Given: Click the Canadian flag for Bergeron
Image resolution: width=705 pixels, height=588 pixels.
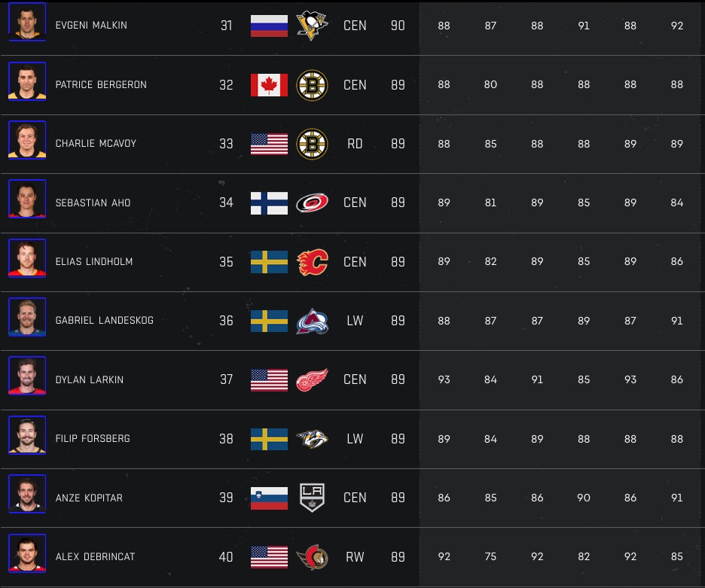Looking at the screenshot, I should tap(269, 85).
